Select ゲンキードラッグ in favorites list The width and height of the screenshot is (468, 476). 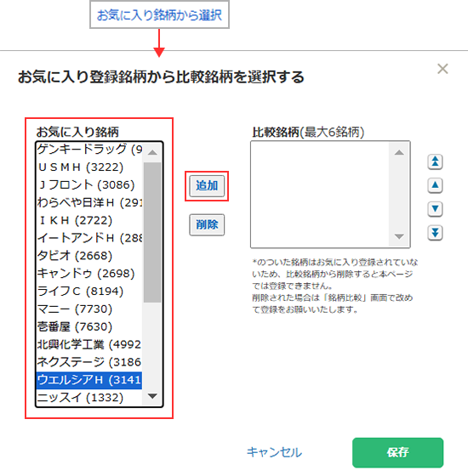[89, 150]
